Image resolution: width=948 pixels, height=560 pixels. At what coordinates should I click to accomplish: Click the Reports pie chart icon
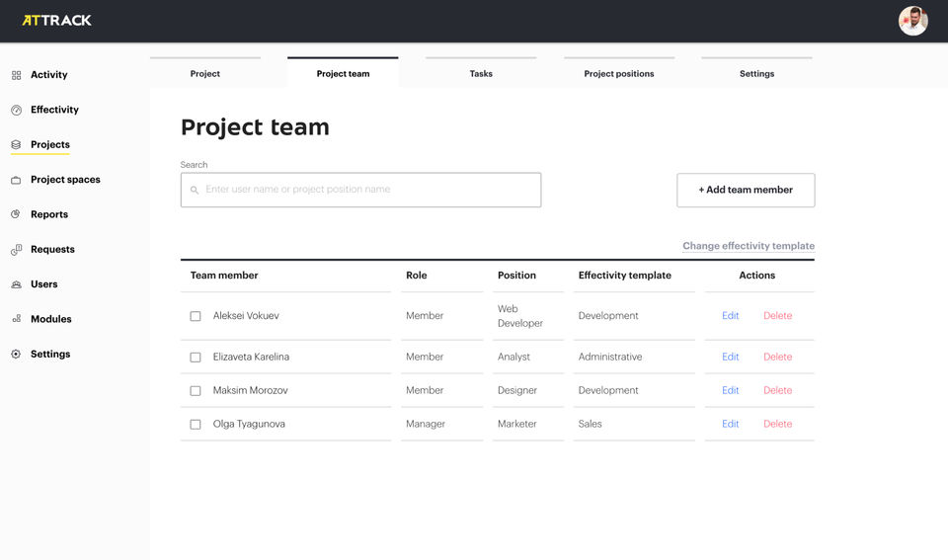tap(17, 214)
